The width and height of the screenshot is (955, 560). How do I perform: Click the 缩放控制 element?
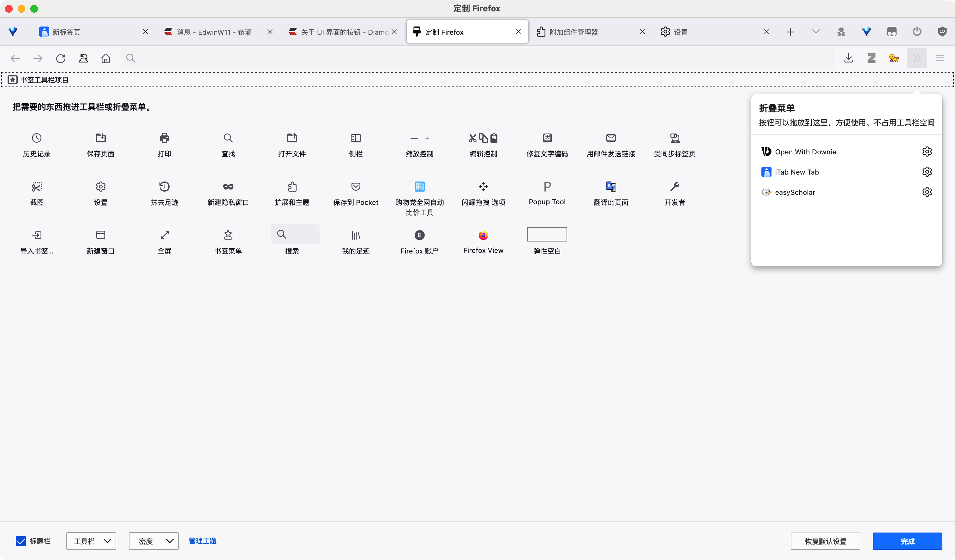click(420, 145)
